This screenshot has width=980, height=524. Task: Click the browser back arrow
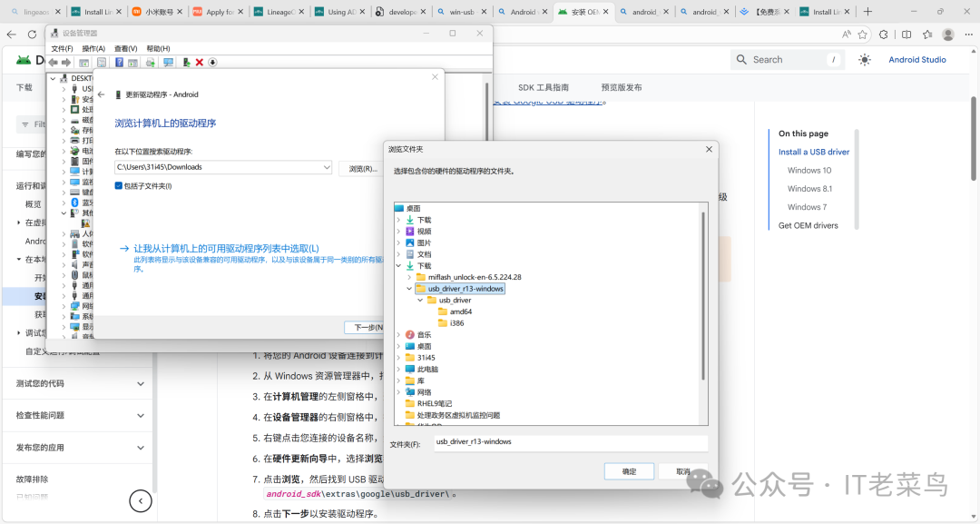coord(11,35)
